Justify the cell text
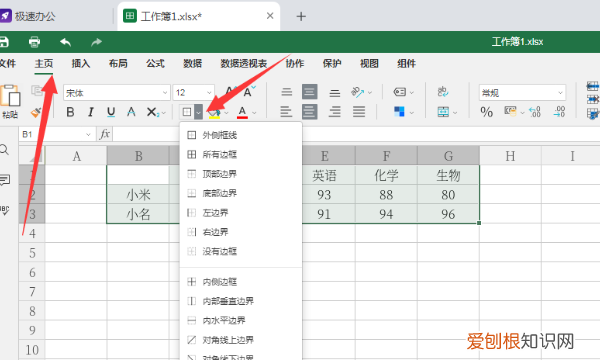 [359, 112]
